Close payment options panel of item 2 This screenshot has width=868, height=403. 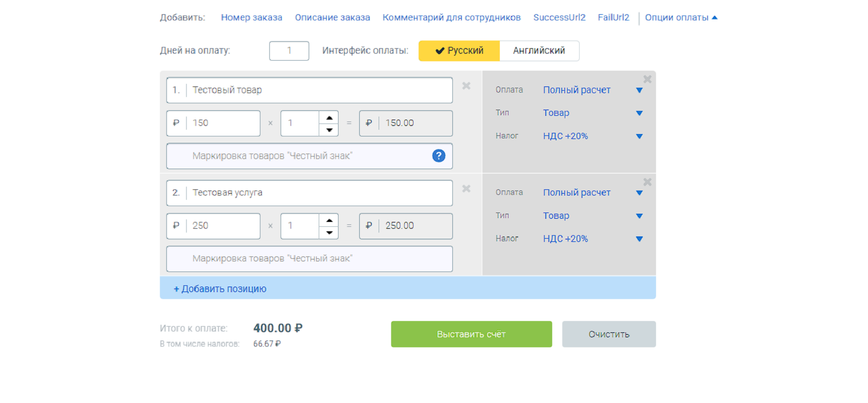(x=647, y=182)
